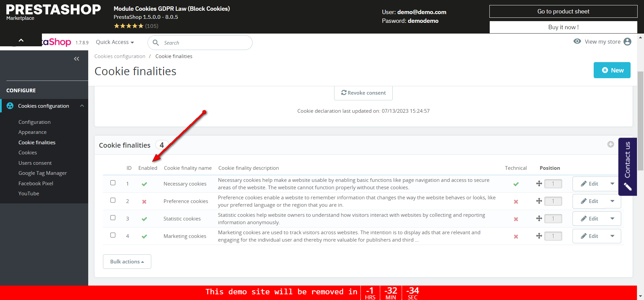Click the position field for Marketing cookies

(x=553, y=236)
